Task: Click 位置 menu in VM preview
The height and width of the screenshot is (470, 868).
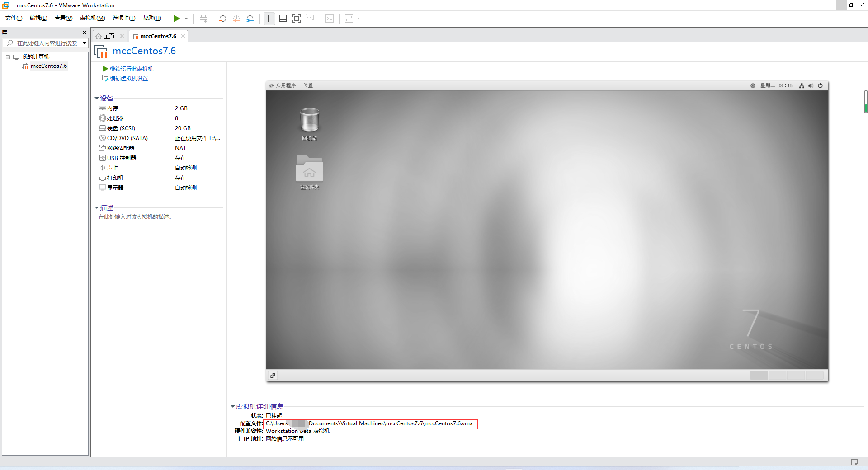Action: [x=308, y=85]
